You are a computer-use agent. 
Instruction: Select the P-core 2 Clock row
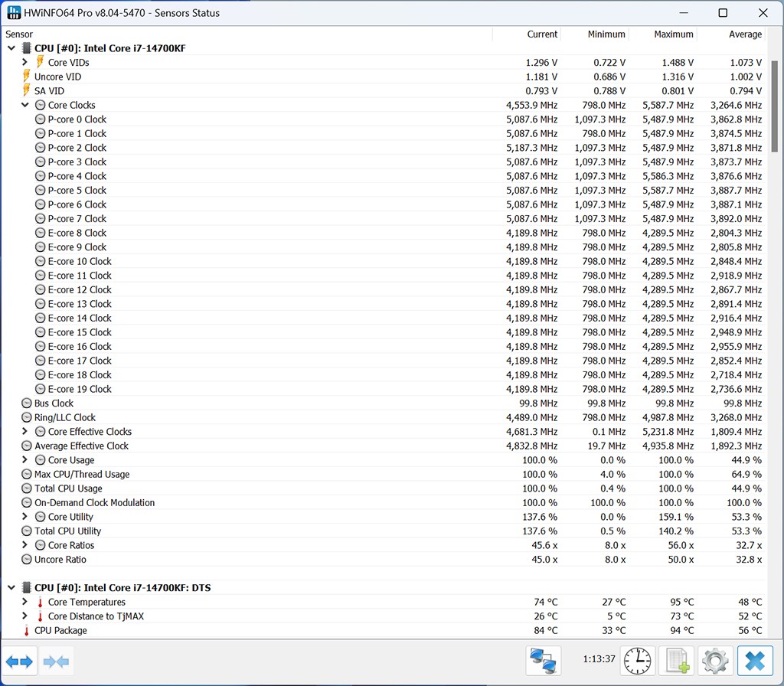pos(384,148)
